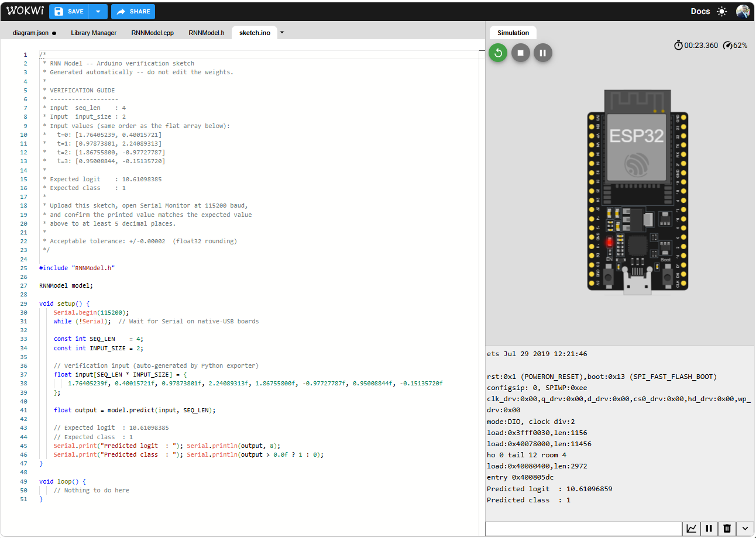Clear serial output with the trash icon

pyautogui.click(x=727, y=529)
